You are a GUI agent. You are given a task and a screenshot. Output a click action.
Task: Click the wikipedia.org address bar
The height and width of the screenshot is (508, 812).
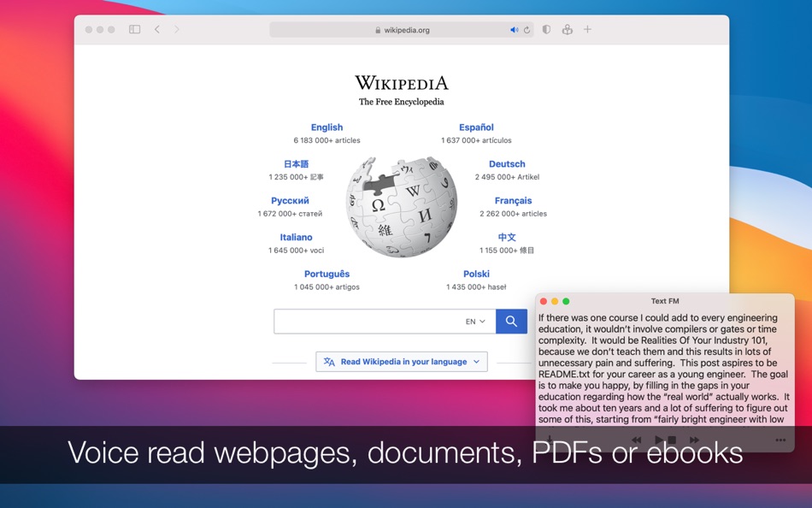coord(402,30)
